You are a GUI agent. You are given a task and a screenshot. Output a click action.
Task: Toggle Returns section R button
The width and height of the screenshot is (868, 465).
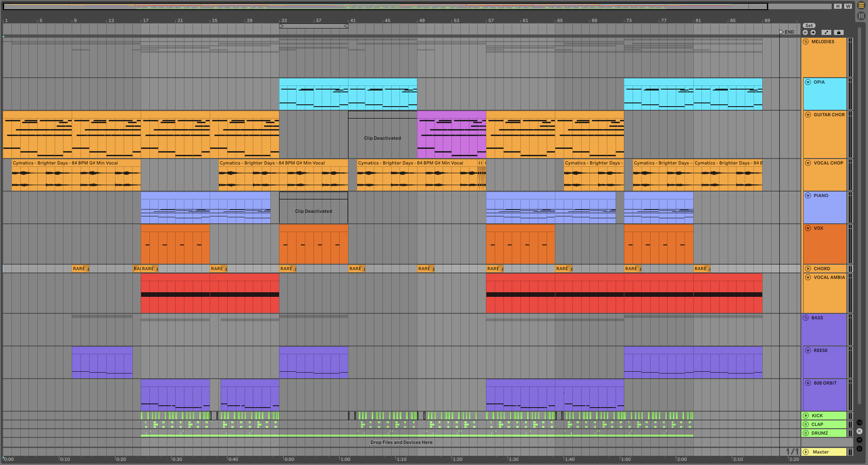click(859, 431)
